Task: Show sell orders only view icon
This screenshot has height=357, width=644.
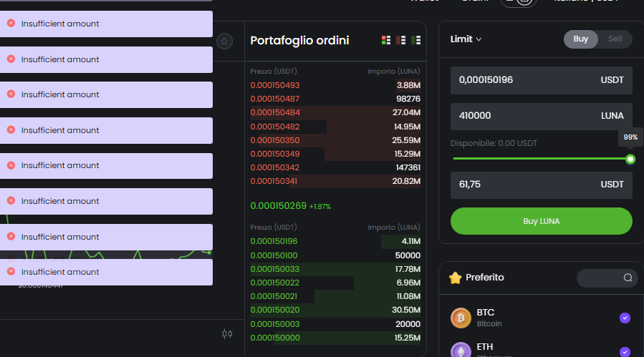Action: (x=401, y=40)
